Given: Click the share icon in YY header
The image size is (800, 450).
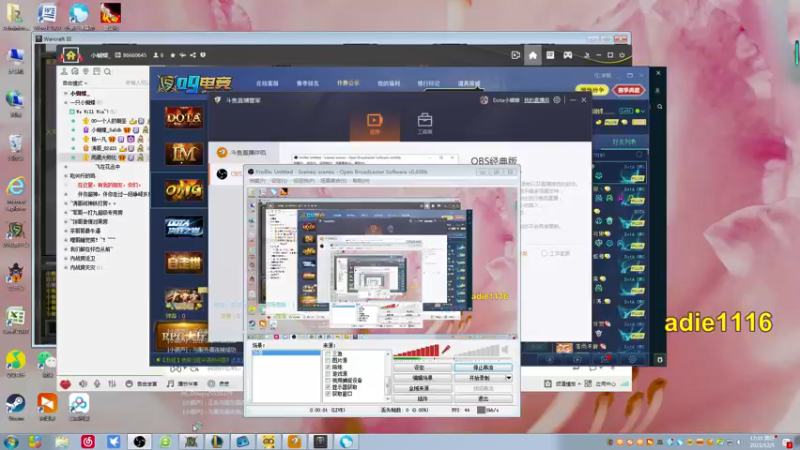Looking at the screenshot, I should 193,55.
